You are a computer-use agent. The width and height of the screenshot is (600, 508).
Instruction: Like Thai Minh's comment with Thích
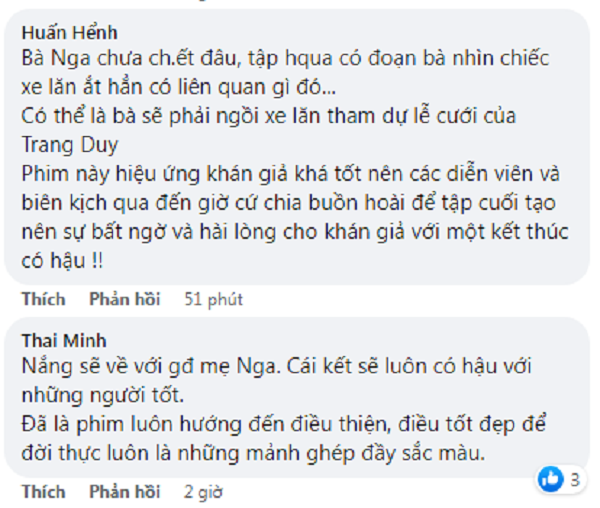coord(44,493)
